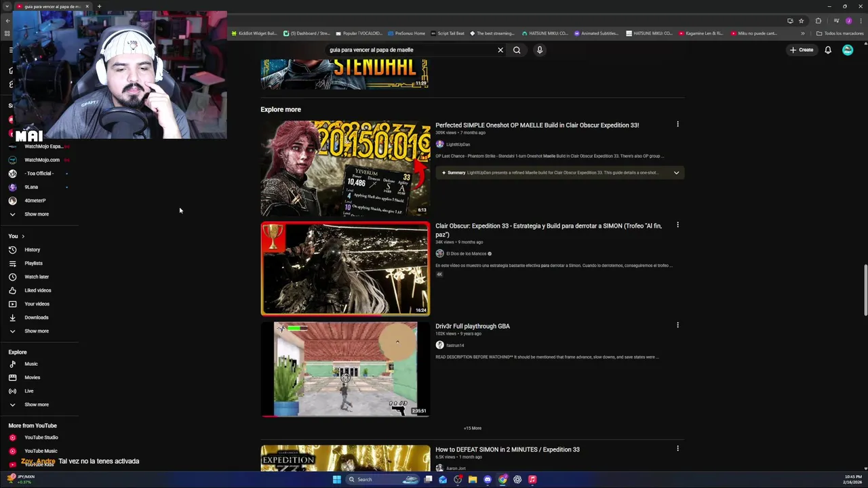Open YouTube Studio link

click(41, 437)
